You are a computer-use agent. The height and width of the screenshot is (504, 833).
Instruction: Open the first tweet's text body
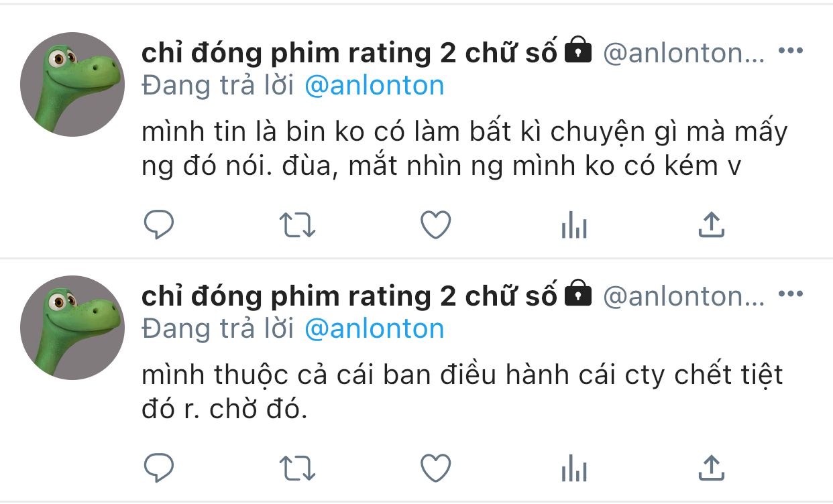click(464, 149)
